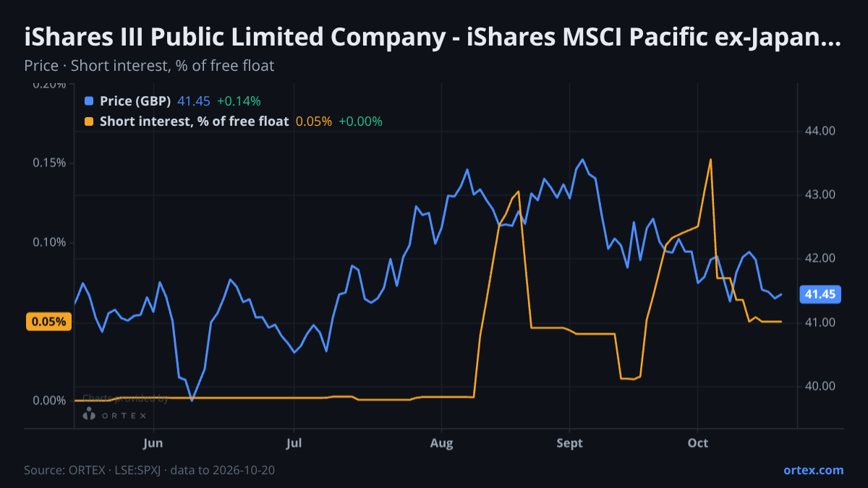The height and width of the screenshot is (488, 868).
Task: Click the 0.15% left axis label
Action: pyautogui.click(x=50, y=163)
